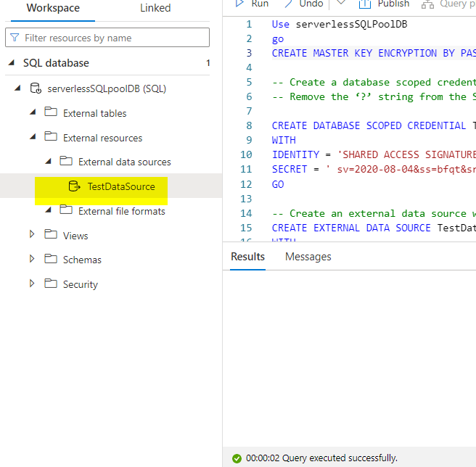The image size is (476, 467).
Task: Click the Run play icon
Action: tap(239, 3)
